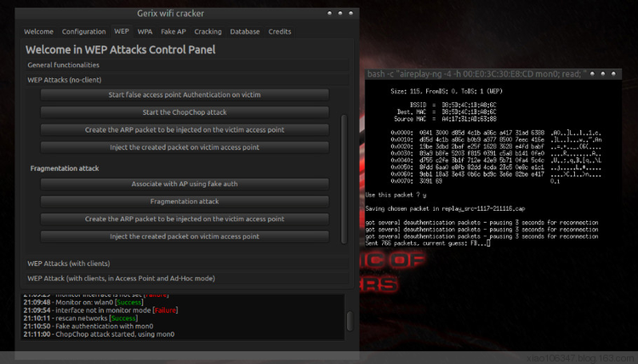Click log line 'interface not in monitor mode'
Viewport: 638px width, 364px height.
(x=100, y=310)
